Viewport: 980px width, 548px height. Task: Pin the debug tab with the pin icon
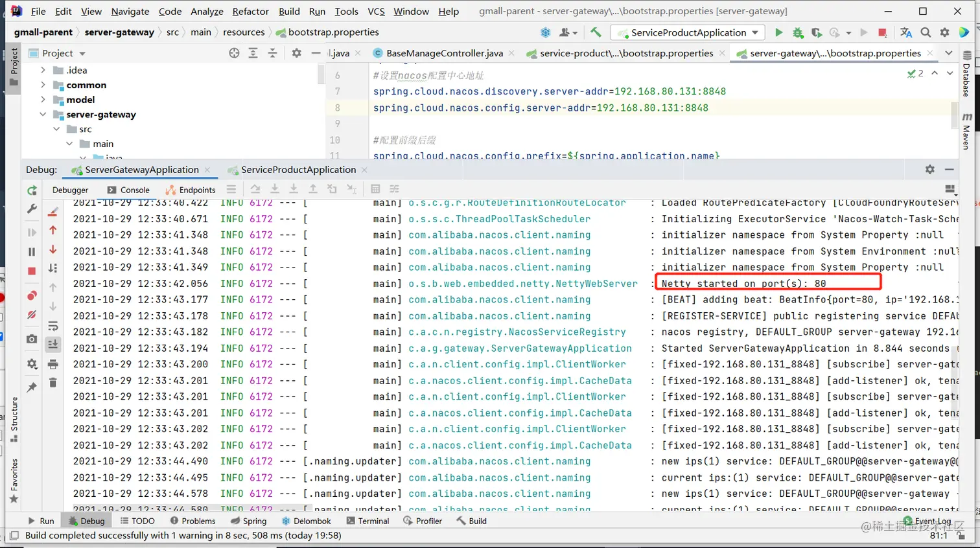(x=32, y=387)
